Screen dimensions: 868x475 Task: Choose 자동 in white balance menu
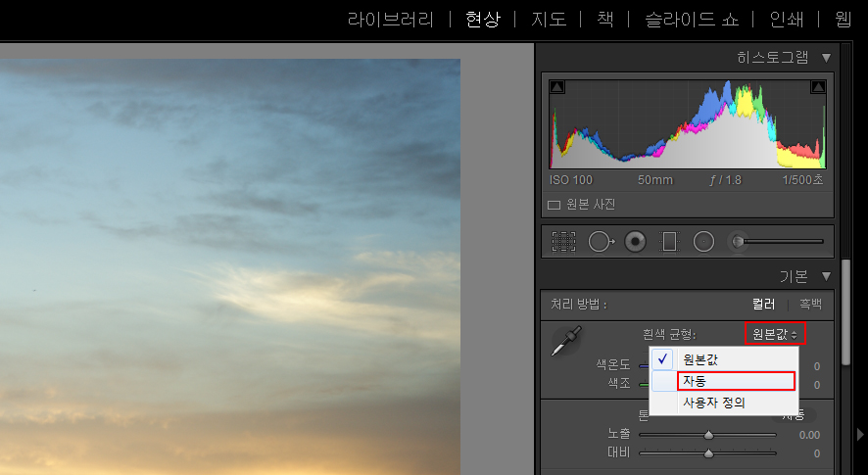tap(724, 381)
